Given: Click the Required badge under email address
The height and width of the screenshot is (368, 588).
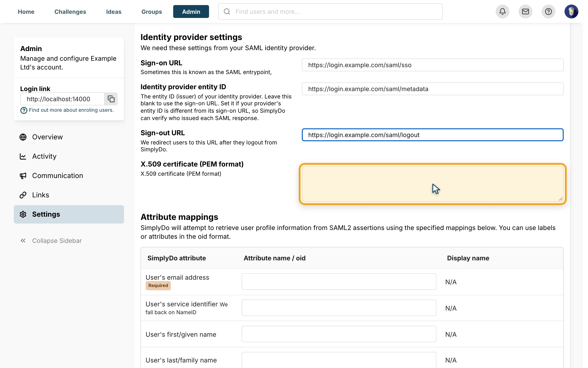Looking at the screenshot, I should [158, 285].
